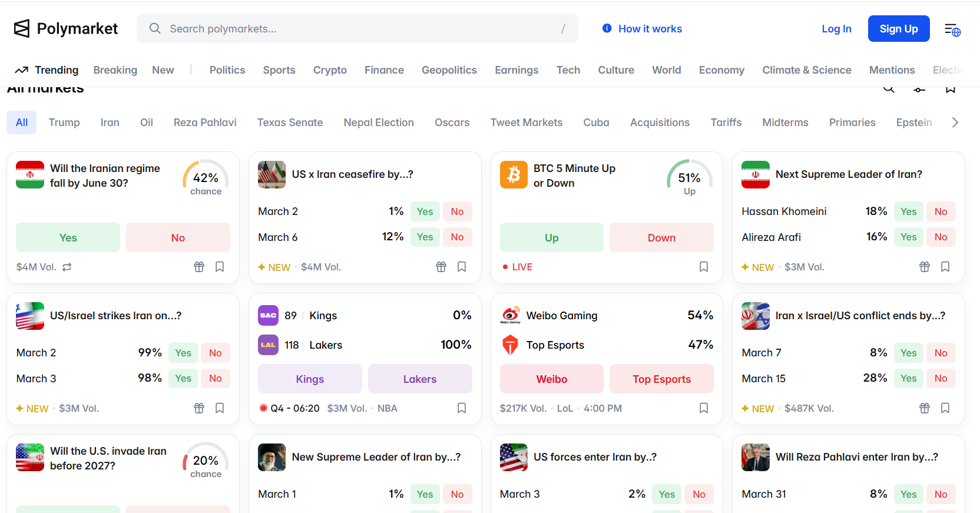Viewport: 980px width, 513px height.
Task: Bookmark the BTC 5 Minute market
Action: pos(704,267)
